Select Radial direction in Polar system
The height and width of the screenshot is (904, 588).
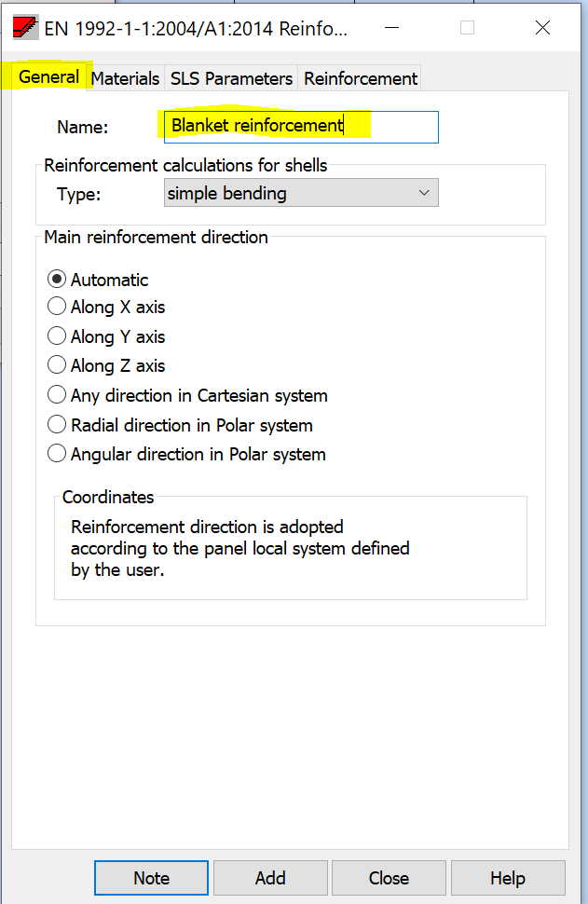point(57,425)
